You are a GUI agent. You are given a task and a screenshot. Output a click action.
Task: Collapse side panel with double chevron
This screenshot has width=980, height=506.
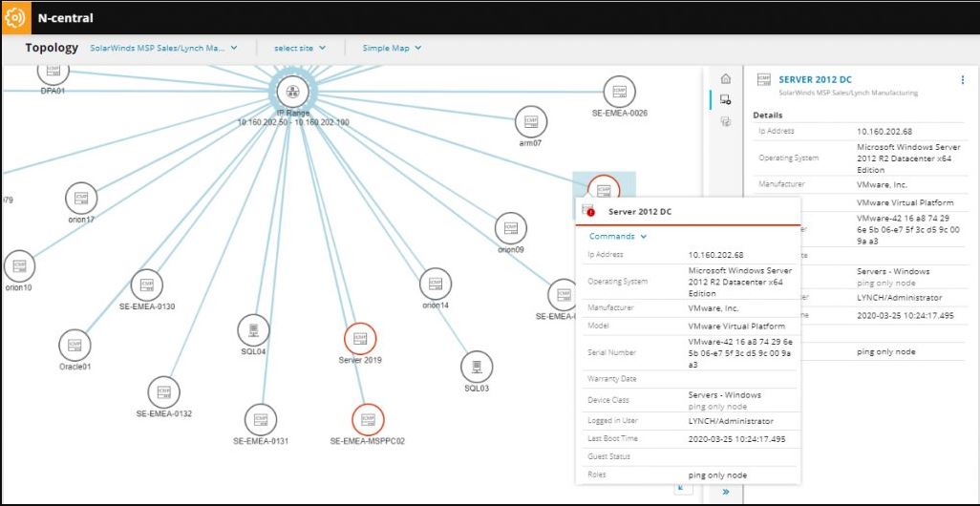pyautogui.click(x=726, y=492)
